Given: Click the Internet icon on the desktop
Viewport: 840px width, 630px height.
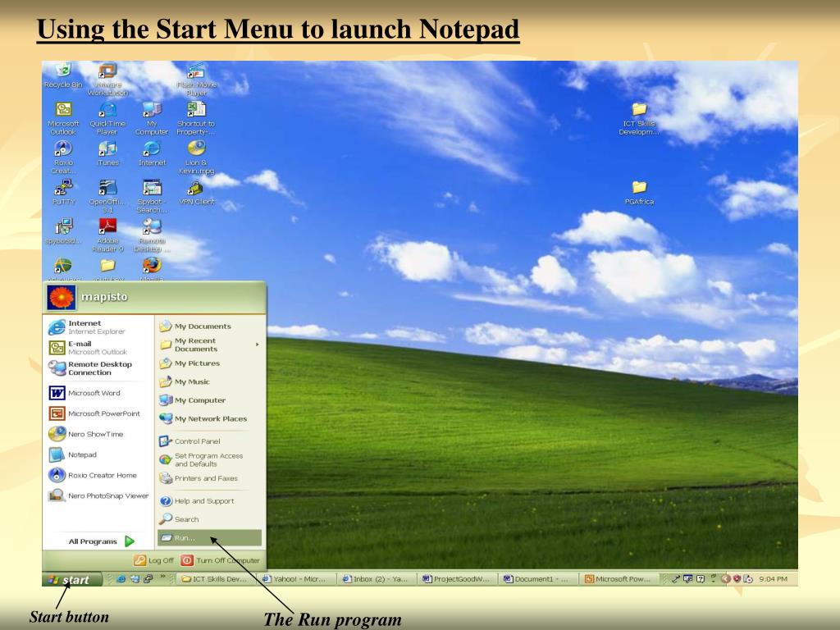Looking at the screenshot, I should pyautogui.click(x=152, y=153).
